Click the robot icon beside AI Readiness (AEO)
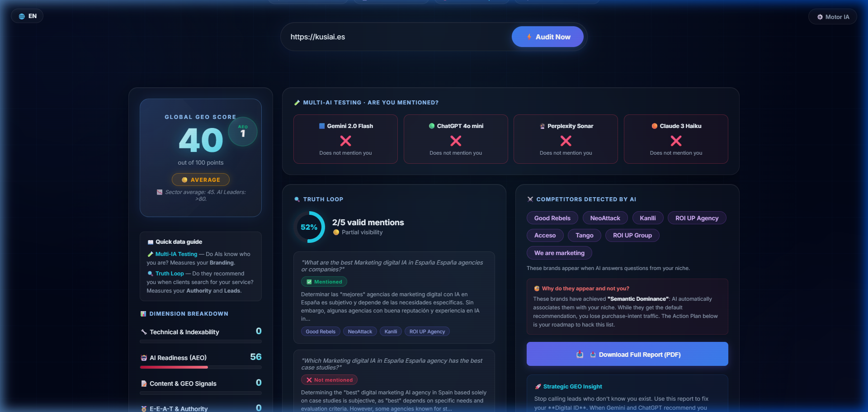Screen dimensions: 868x412 point(144,358)
